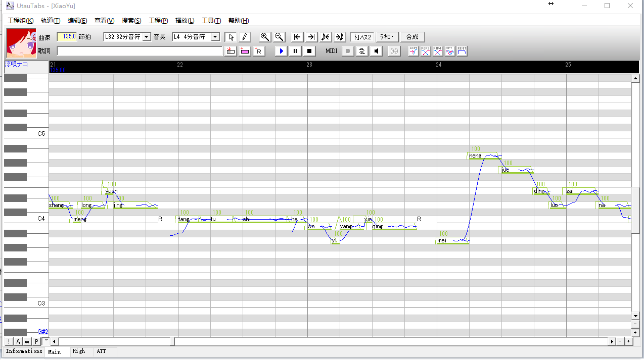The height and width of the screenshot is (360, 644).
Task: Click the OPT vibrato icon
Action: pos(450,51)
